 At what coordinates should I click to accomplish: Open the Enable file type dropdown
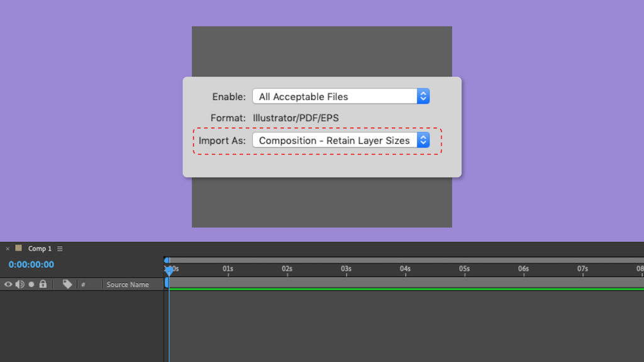[x=340, y=97]
